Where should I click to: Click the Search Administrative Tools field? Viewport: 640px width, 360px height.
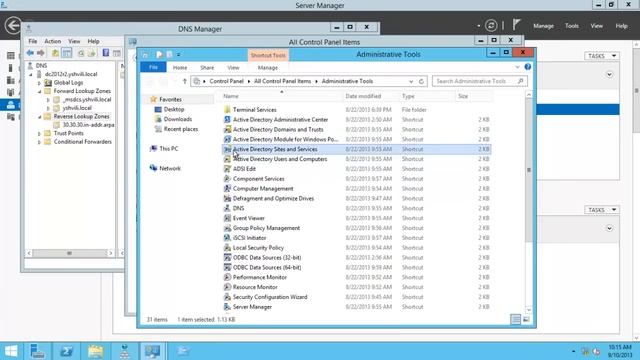tap(479, 81)
